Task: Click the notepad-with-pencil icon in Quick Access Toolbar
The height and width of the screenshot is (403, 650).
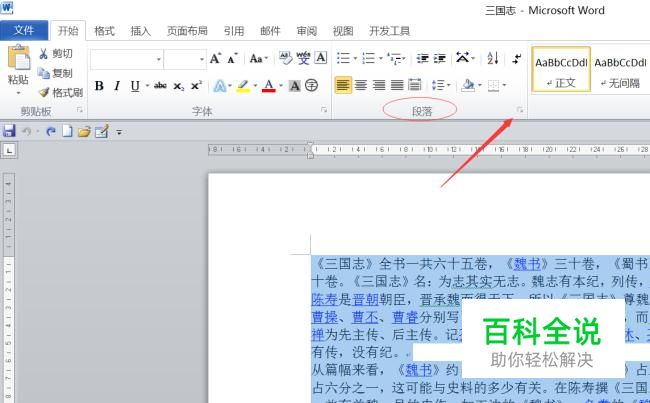Action: [x=102, y=131]
